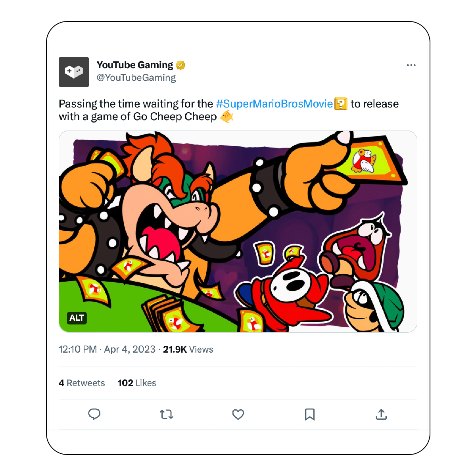Image resolution: width=476 pixels, height=476 pixels.
Task: Show the 102 Likes list
Action: click(x=137, y=383)
